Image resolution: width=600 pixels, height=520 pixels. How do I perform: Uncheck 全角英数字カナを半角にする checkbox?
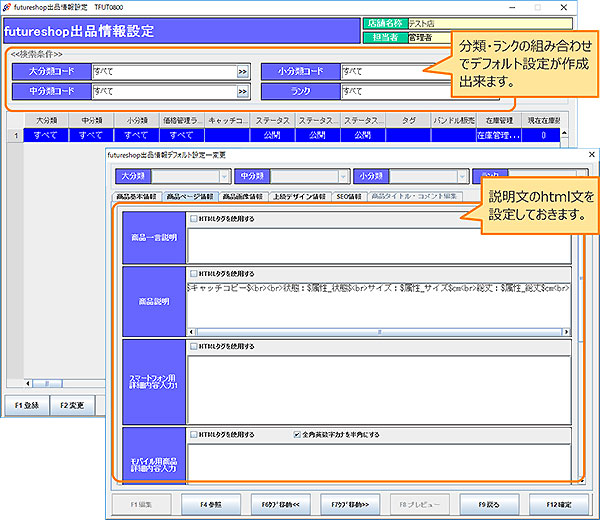(297, 435)
